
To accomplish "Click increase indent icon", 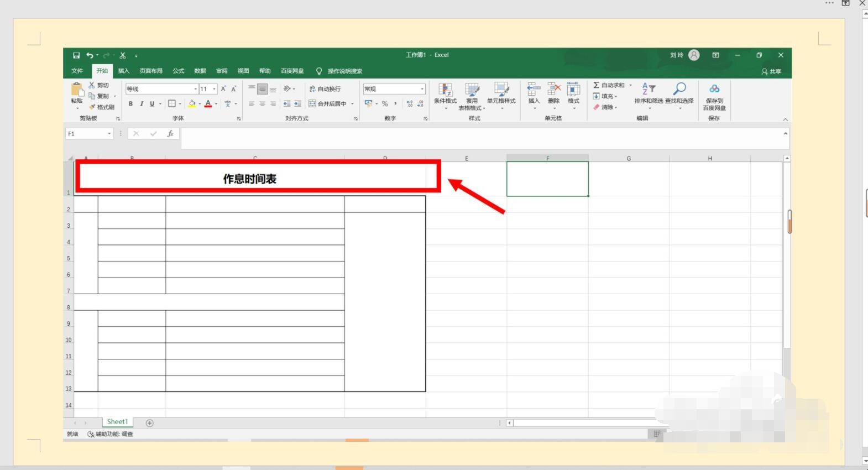I will [297, 104].
